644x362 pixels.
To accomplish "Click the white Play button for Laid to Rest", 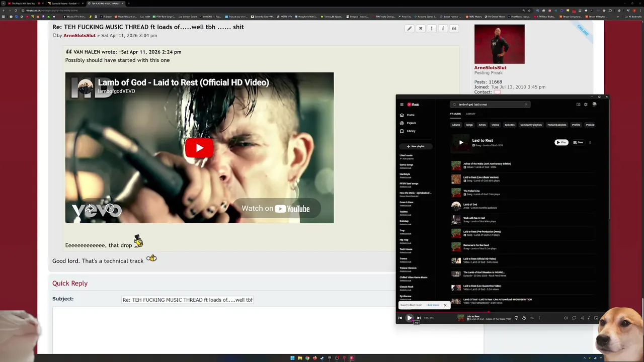I will click(561, 142).
